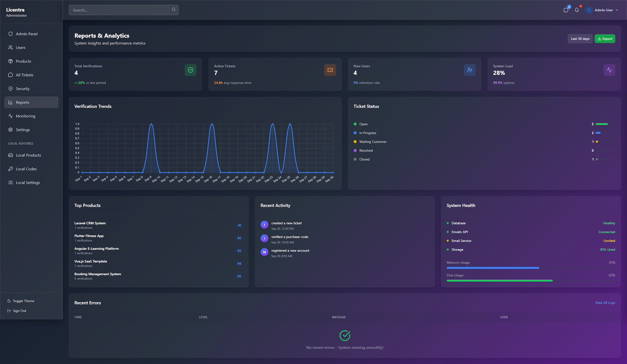Open the Monitoring page in sidebar
The image size is (627, 364).
coord(25,116)
